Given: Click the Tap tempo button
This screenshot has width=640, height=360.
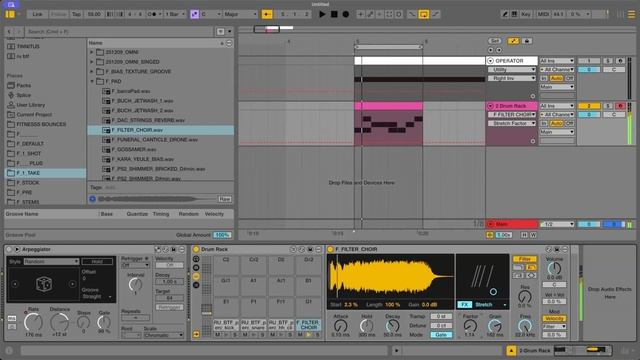Looking at the screenshot, I should (76, 14).
